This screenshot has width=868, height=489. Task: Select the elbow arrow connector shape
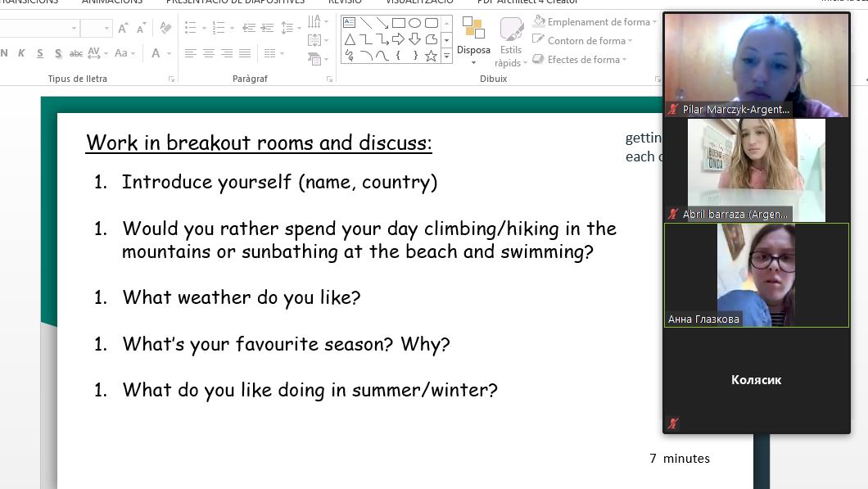tap(382, 39)
